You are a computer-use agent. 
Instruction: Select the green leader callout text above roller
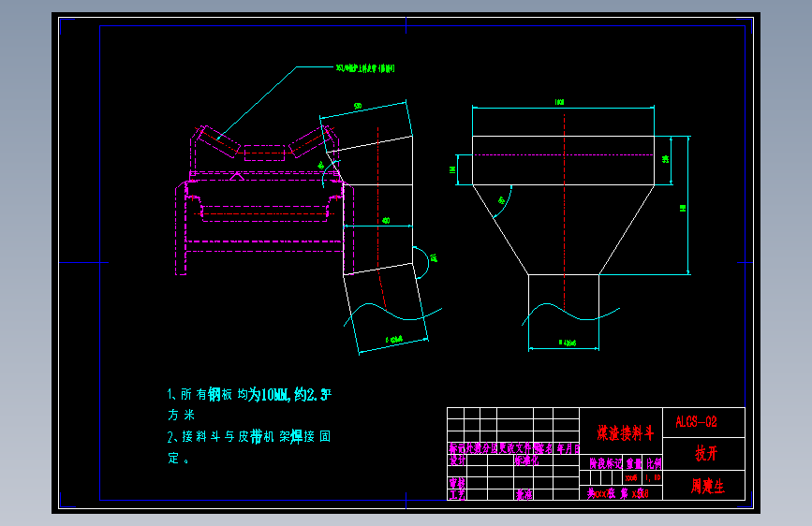(x=365, y=67)
